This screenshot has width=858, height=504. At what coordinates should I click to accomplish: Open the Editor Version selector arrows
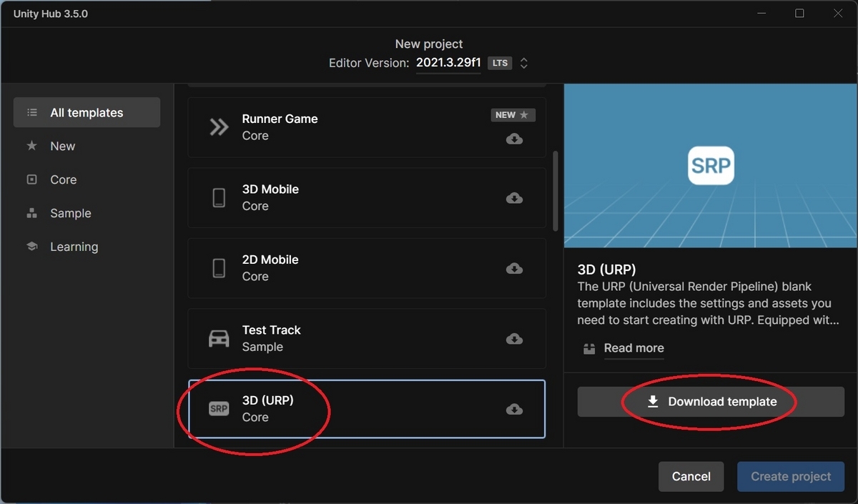pyautogui.click(x=523, y=63)
